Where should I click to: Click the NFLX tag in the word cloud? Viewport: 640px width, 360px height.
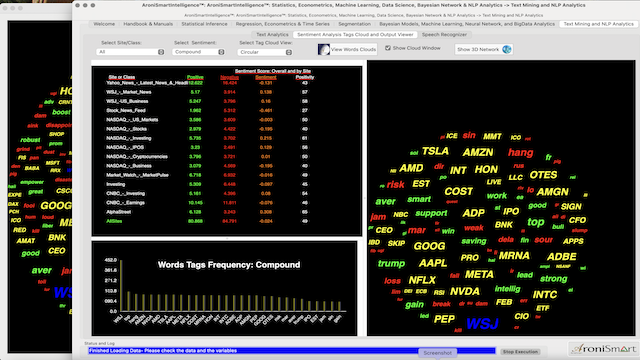click(422, 280)
